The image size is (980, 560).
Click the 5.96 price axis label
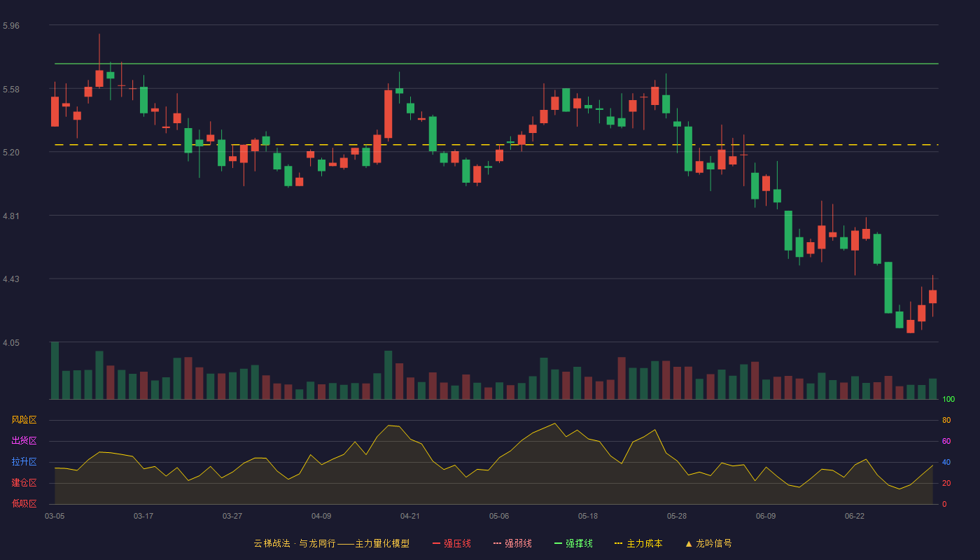coord(11,26)
